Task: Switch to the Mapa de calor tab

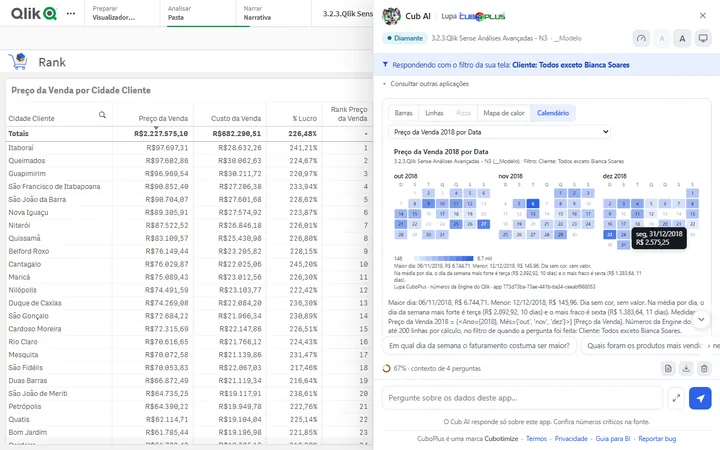Action: (504, 113)
